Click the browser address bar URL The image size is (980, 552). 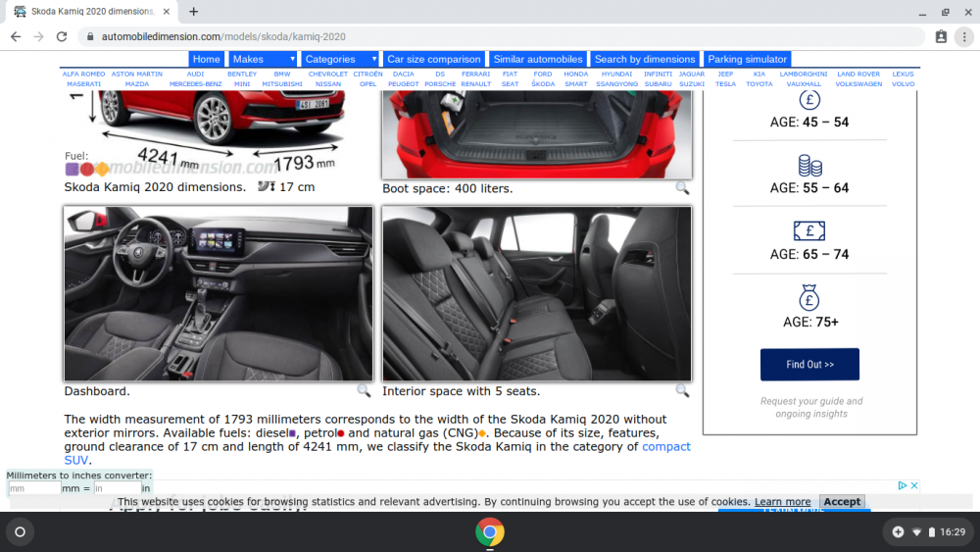tap(223, 37)
